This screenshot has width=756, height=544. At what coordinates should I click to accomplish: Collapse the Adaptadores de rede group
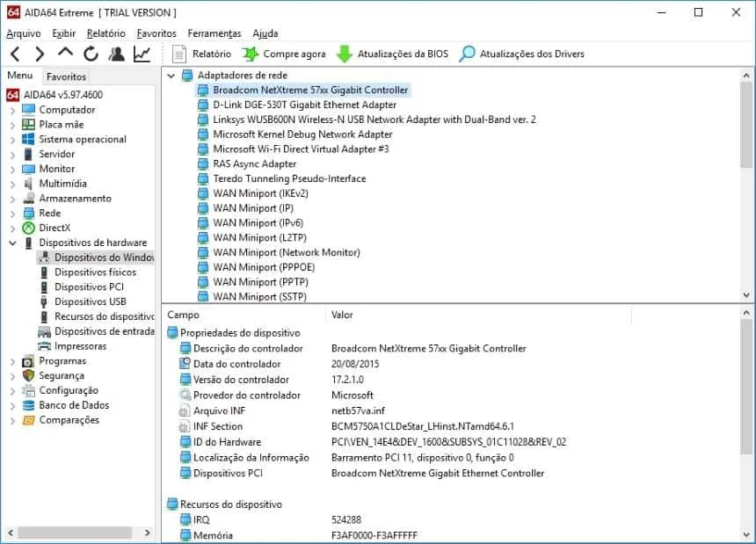(x=171, y=76)
